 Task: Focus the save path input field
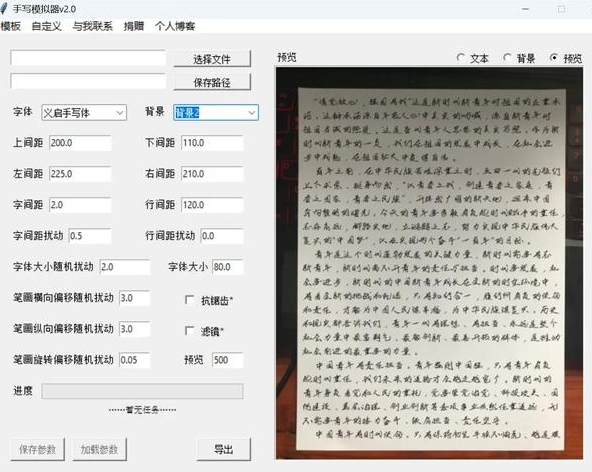pos(88,82)
